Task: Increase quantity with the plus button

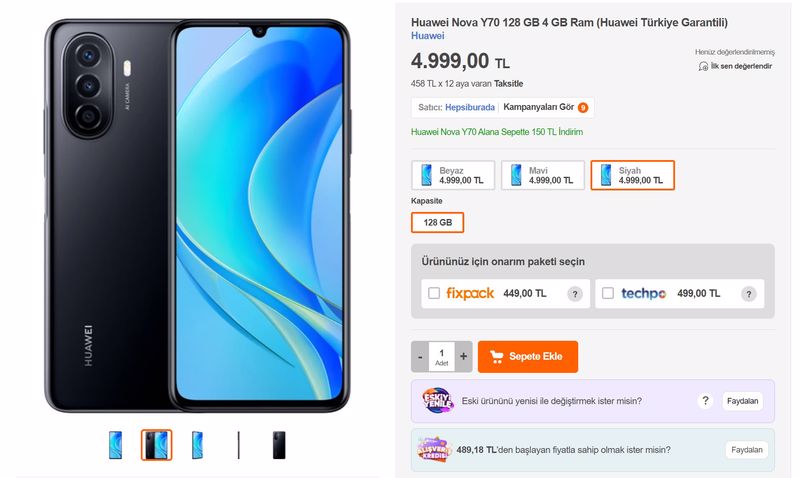Action: (x=463, y=356)
